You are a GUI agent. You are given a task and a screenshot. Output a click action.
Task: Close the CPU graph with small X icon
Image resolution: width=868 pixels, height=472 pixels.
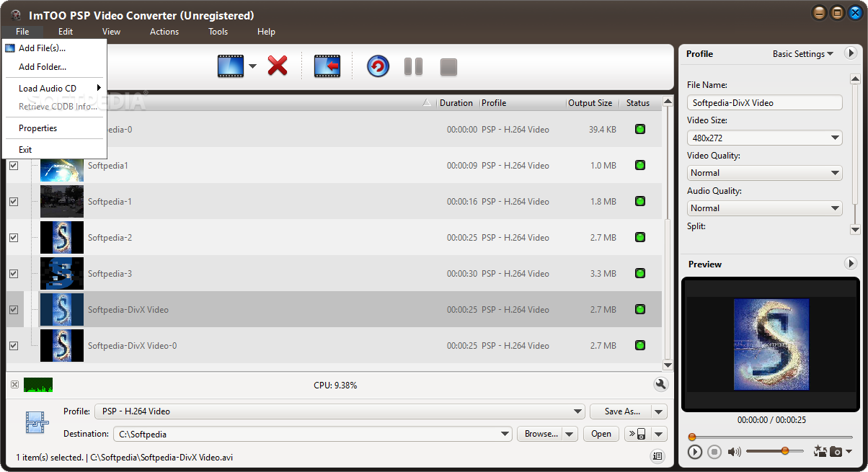point(14,385)
